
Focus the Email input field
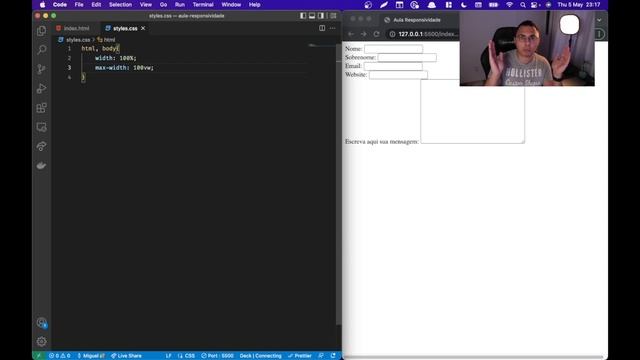click(393, 66)
